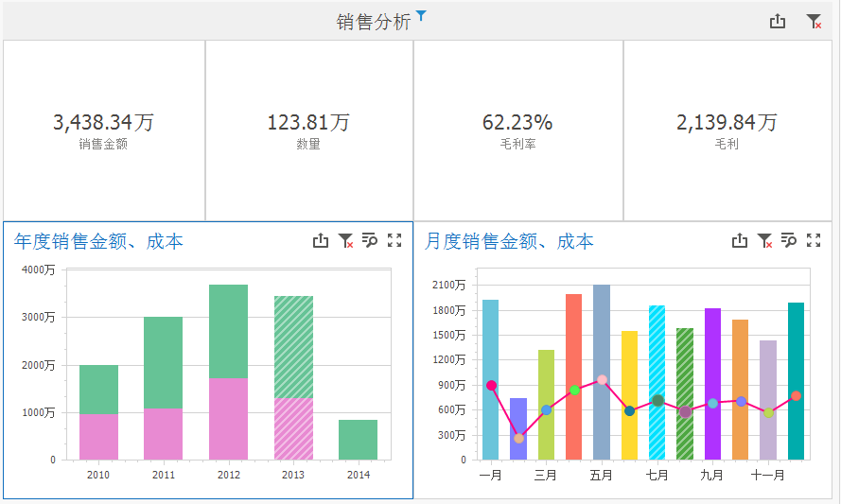
Task: Open data inspector for 月度销售金额、成本 chart
Action: tap(789, 241)
